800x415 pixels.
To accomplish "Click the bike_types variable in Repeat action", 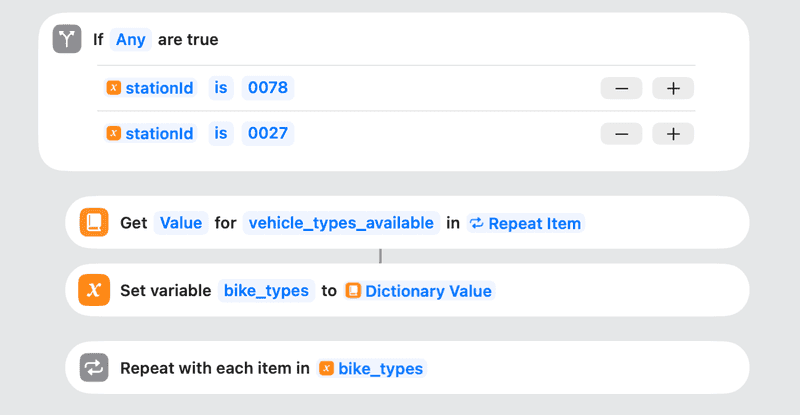I will click(371, 368).
